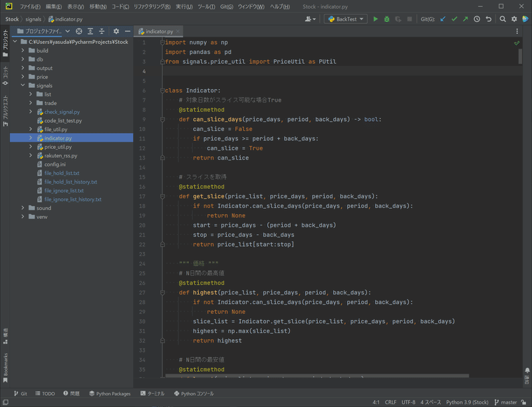Collapse the signals folder in the tree
The image size is (532, 407).
pos(23,86)
